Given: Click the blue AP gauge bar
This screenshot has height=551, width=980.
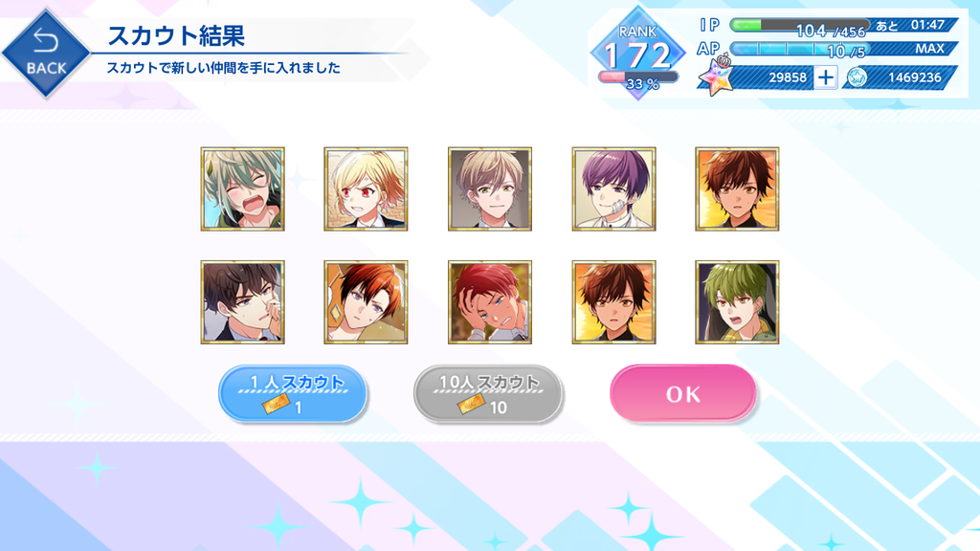Looking at the screenshot, I should tap(799, 49).
